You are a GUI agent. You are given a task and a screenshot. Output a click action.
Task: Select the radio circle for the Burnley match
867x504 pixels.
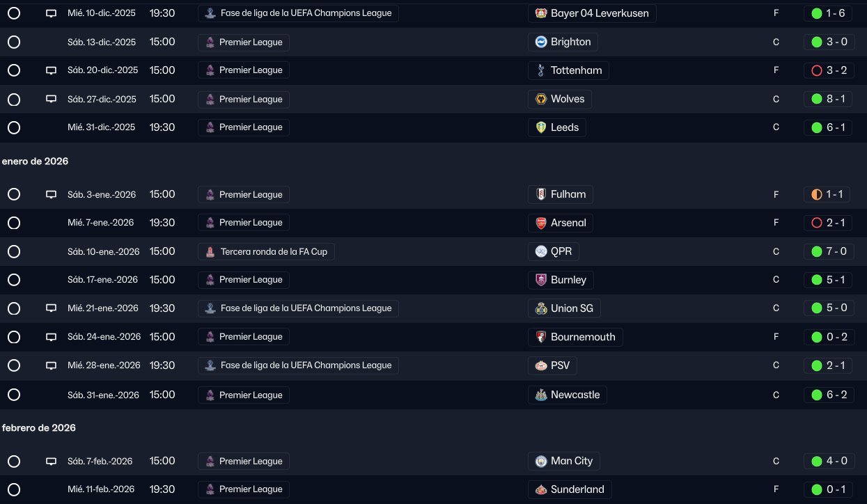[14, 280]
